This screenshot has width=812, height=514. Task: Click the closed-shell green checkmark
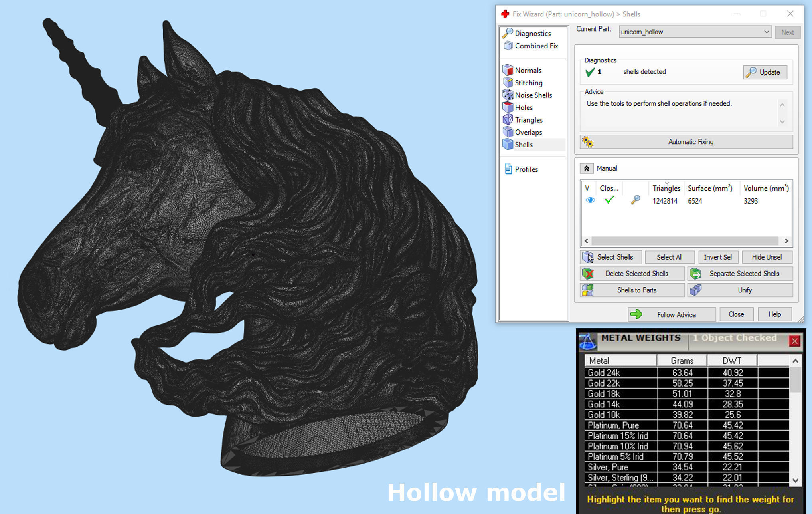[x=609, y=200]
